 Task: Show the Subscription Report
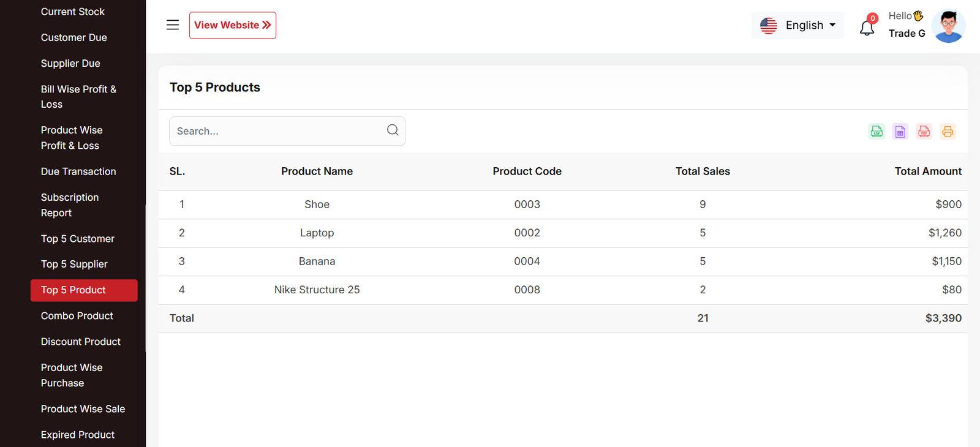(70, 205)
